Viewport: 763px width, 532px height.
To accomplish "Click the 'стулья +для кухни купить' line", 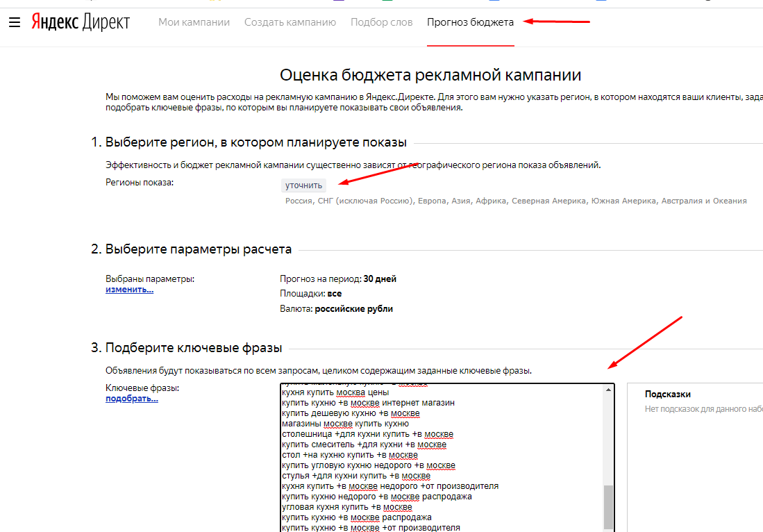I will [x=355, y=476].
